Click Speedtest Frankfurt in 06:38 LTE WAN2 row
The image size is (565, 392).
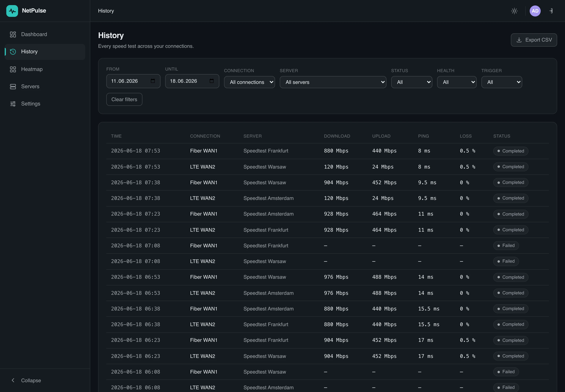(x=266, y=324)
